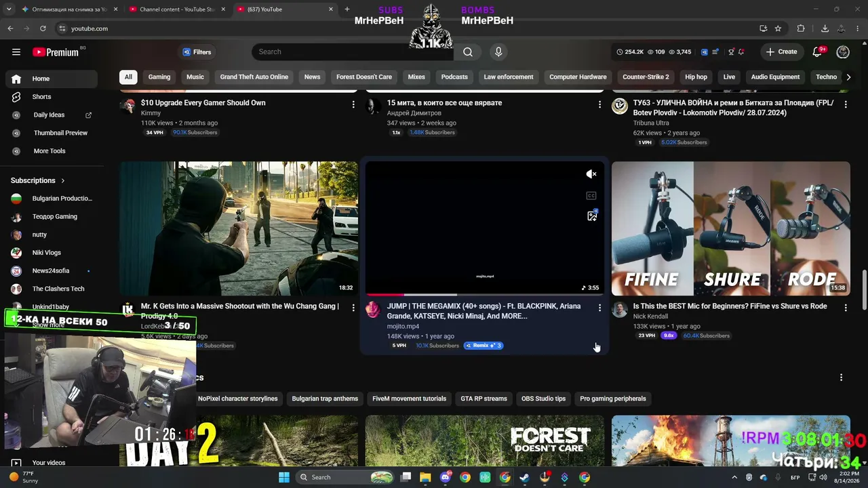Click the vidIQ blue badge in header
The width and height of the screenshot is (868, 488).
[x=705, y=52]
